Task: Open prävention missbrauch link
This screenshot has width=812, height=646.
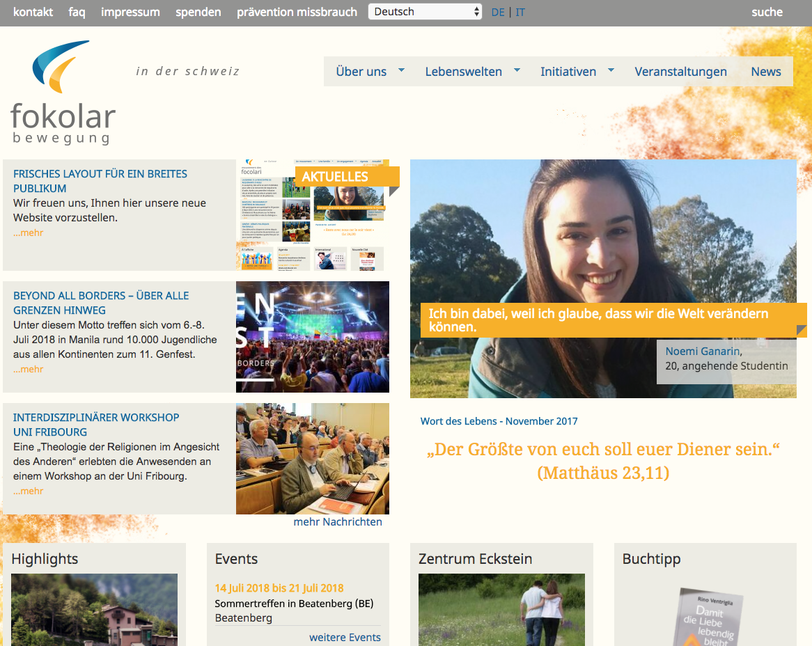Action: click(x=297, y=12)
